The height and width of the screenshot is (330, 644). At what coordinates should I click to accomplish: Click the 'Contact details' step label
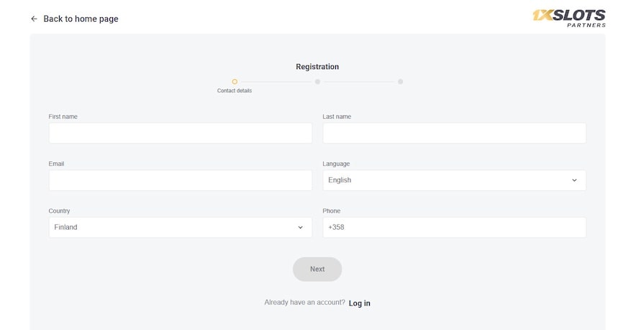(235, 91)
